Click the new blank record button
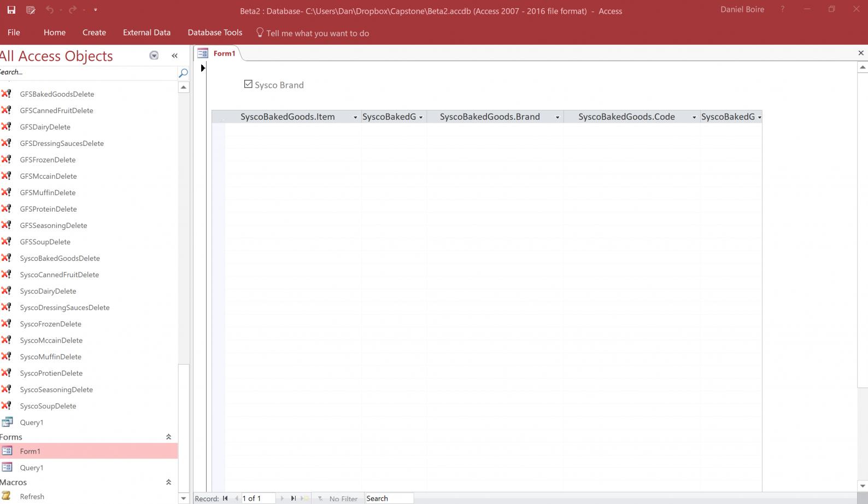 [x=305, y=498]
